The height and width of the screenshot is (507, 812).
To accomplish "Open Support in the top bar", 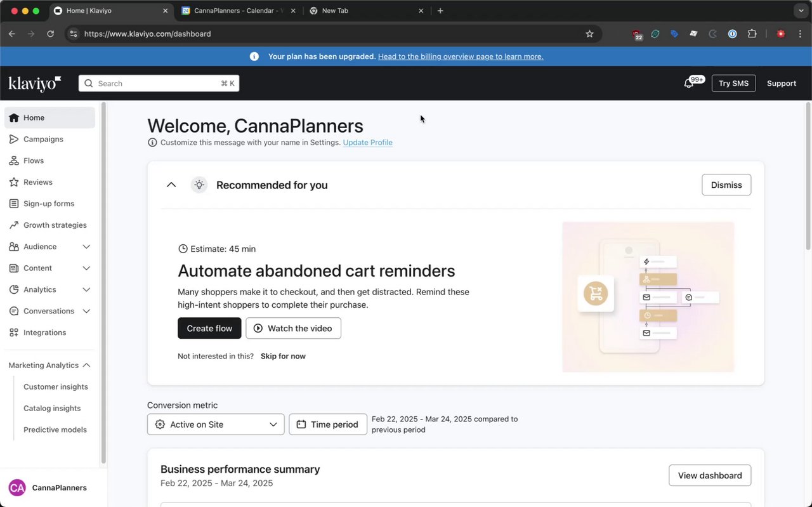I will (782, 83).
